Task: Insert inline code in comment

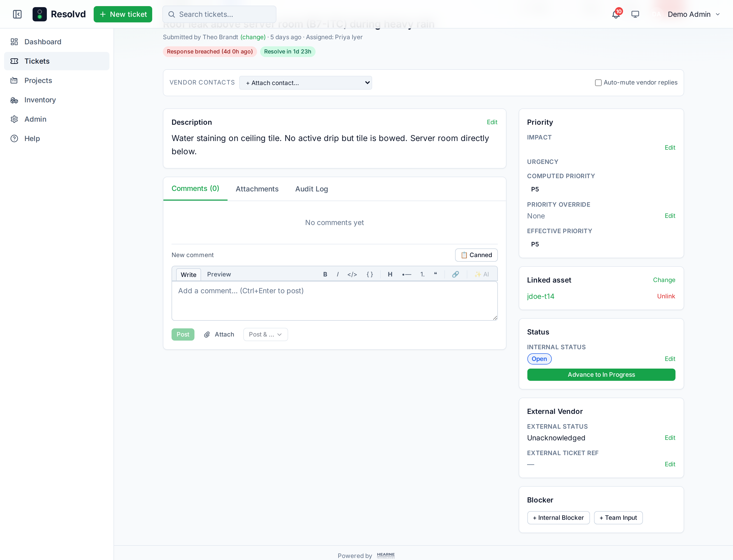Action: (x=352, y=274)
